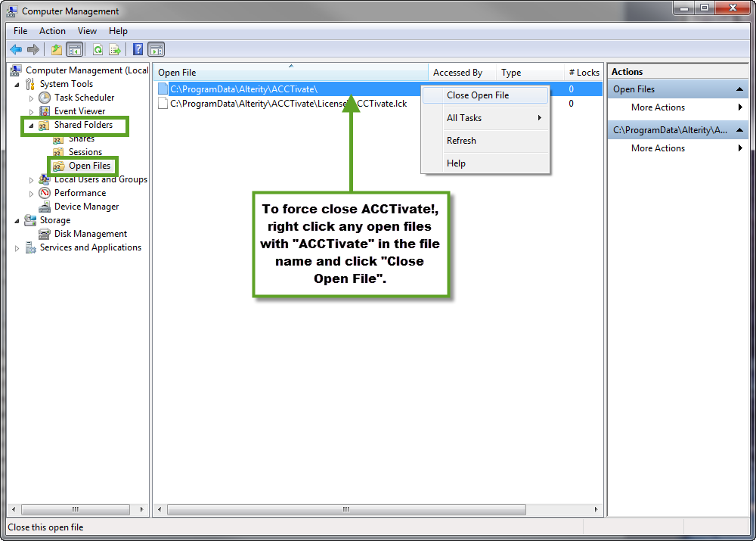Select Open Files in the tree
The width and height of the screenshot is (756, 541).
(x=89, y=166)
